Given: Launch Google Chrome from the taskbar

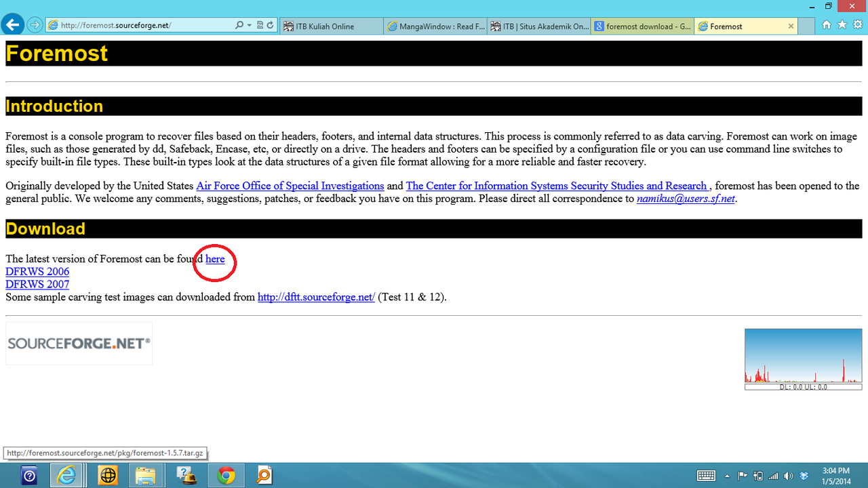Looking at the screenshot, I should click(x=226, y=475).
